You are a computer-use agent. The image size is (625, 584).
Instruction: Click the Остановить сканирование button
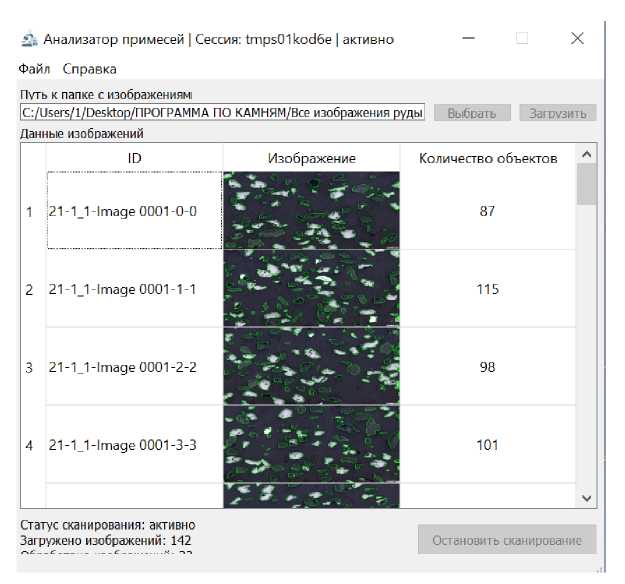click(506, 540)
